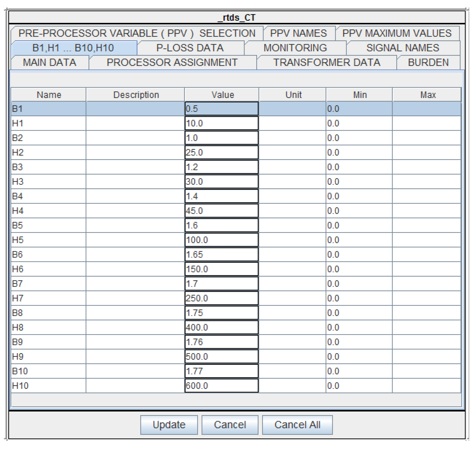Open PRE-PROCESSOR VARIABLE (PPV) SELECTION tab
Viewport: 476px width, 449px height.
coord(137,33)
